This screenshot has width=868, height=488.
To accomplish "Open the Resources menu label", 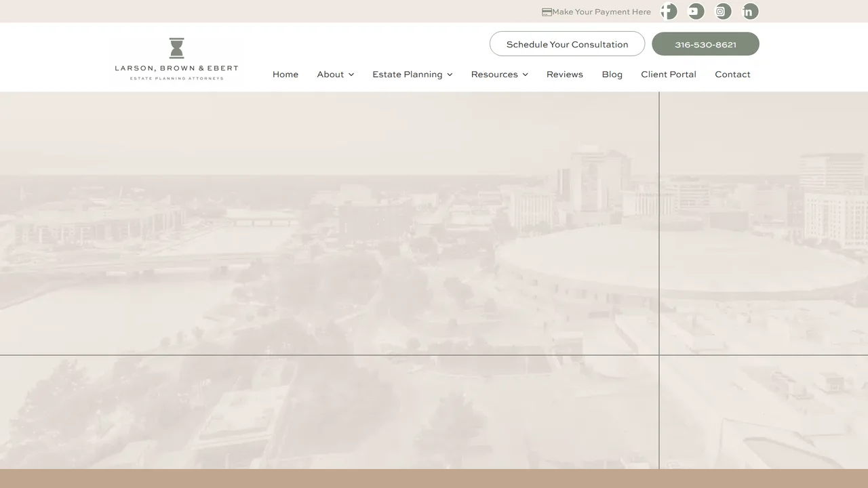I will 494,75.
